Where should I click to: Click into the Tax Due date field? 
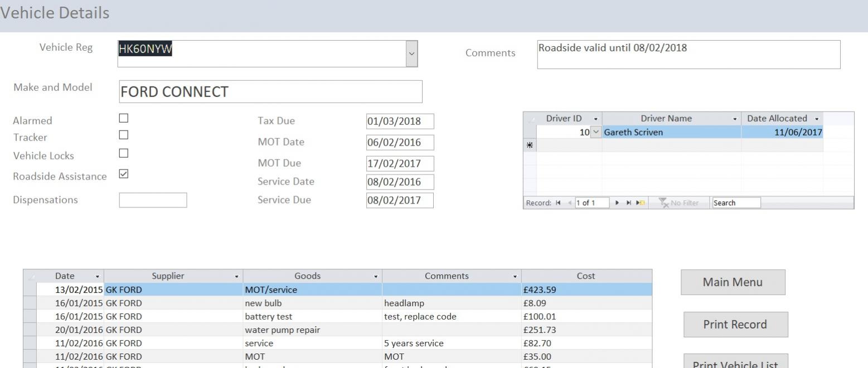click(x=400, y=121)
